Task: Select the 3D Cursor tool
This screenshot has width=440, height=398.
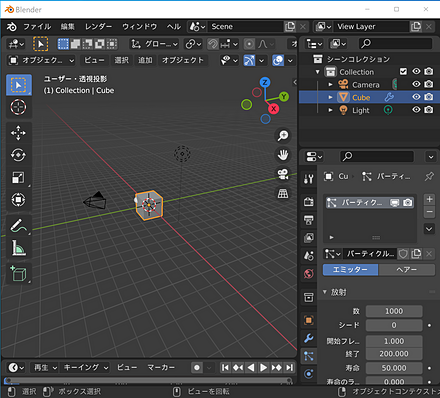Action: point(18,107)
